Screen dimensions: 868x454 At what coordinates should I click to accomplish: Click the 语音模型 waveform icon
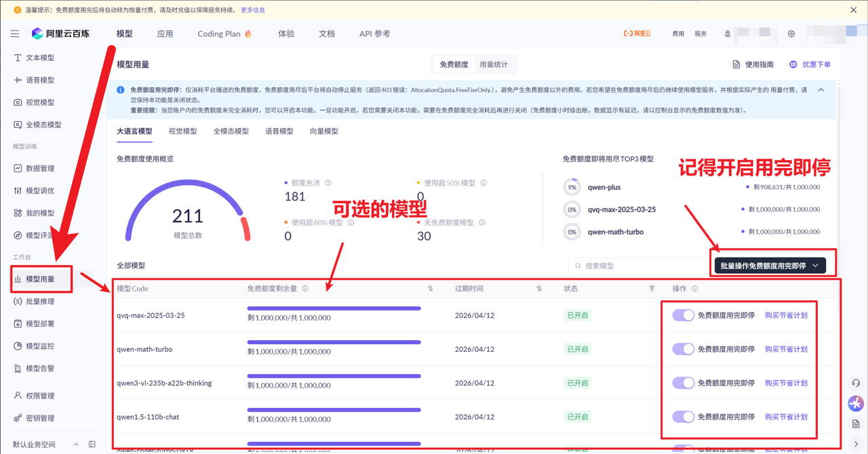[x=18, y=80]
